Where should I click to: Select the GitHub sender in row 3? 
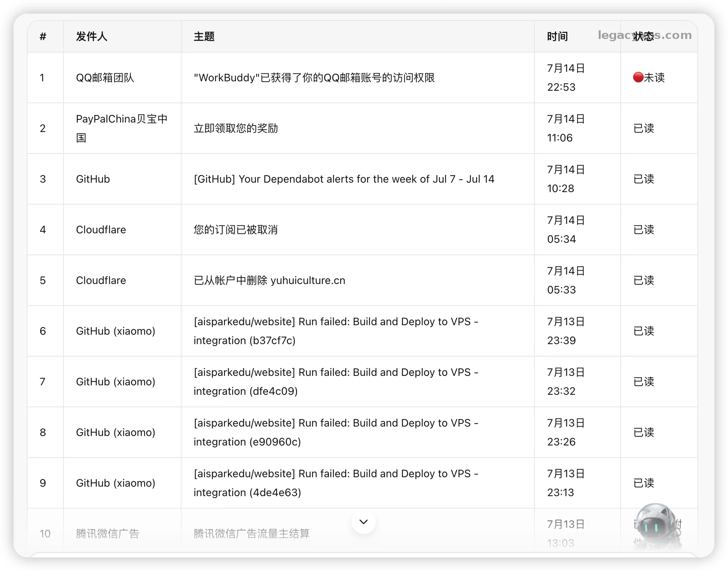93,179
